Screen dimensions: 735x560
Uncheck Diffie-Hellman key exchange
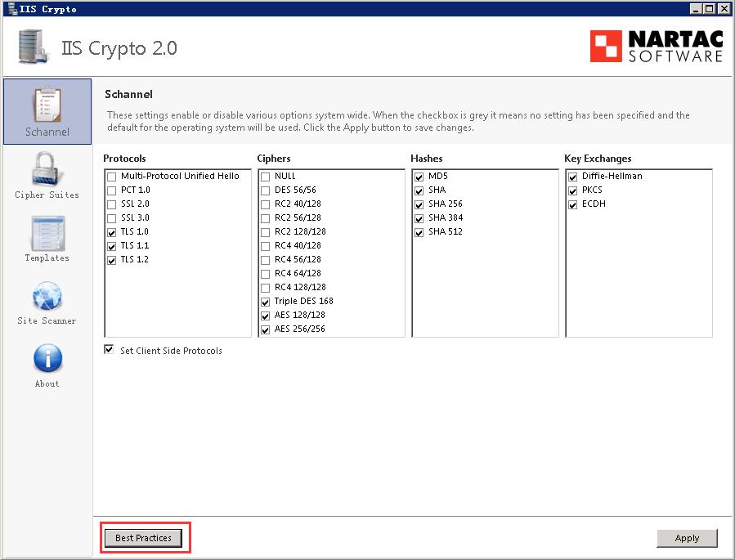point(573,177)
